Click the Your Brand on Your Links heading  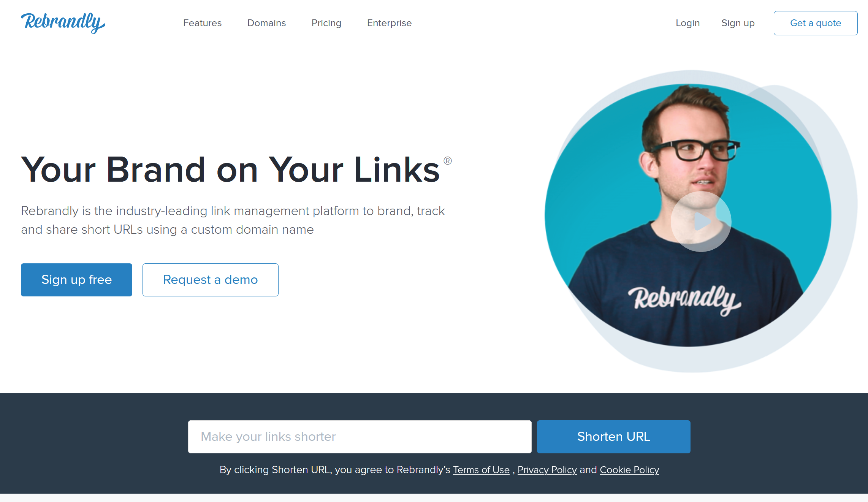point(230,170)
